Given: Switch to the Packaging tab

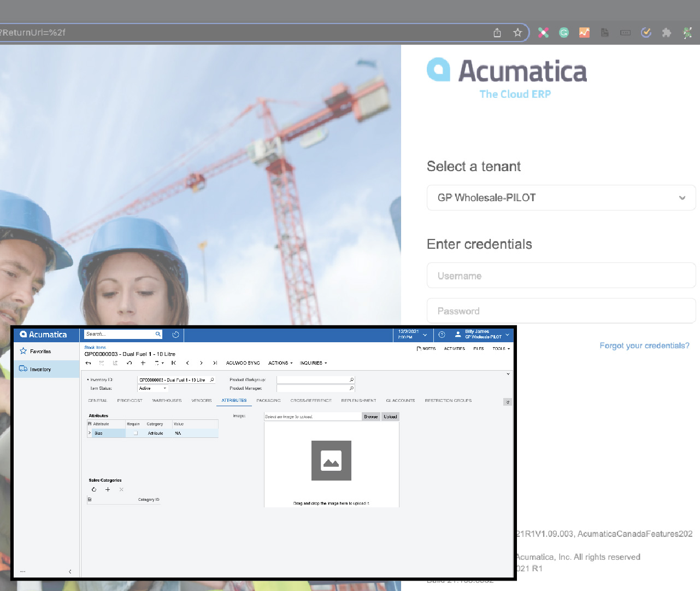Looking at the screenshot, I should [x=268, y=401].
